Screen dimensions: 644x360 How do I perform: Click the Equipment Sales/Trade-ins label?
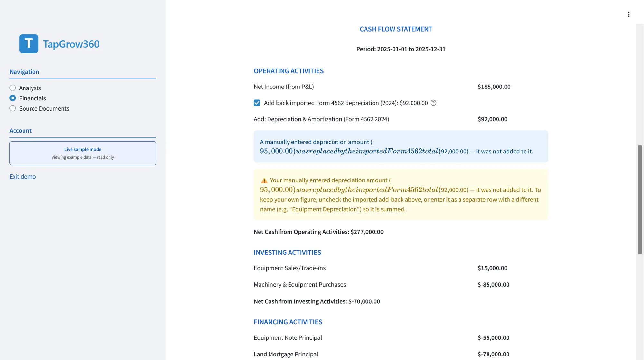point(289,268)
